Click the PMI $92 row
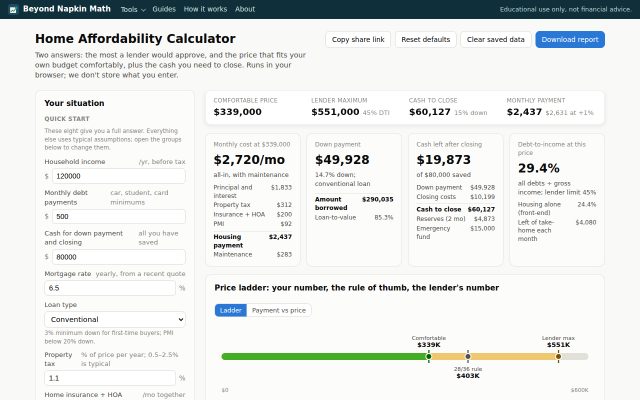This screenshot has width=640, height=400. 253,224
